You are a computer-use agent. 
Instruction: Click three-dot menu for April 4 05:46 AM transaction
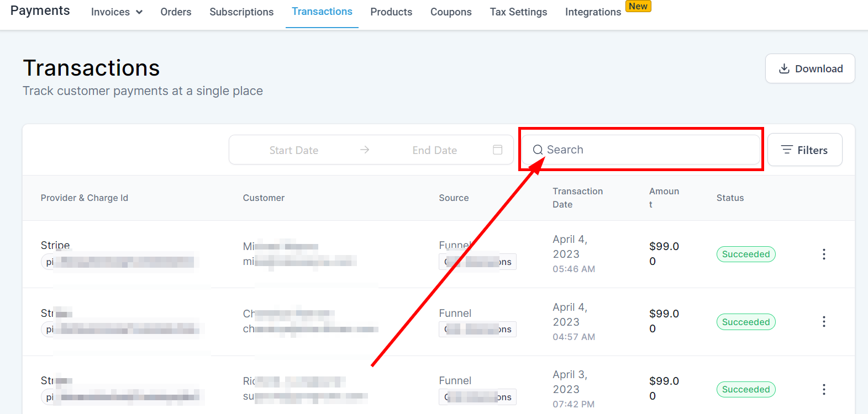(x=823, y=254)
